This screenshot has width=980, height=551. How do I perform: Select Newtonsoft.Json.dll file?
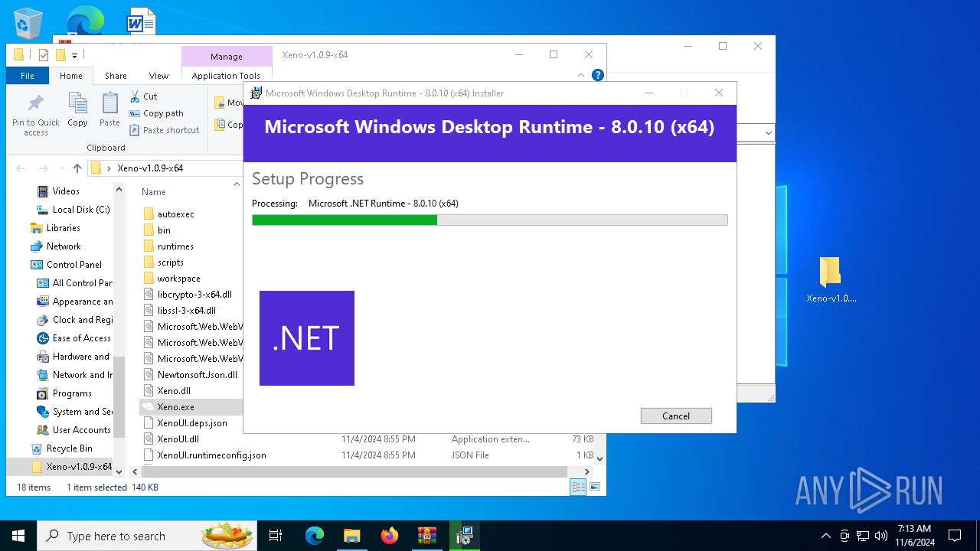tap(197, 375)
